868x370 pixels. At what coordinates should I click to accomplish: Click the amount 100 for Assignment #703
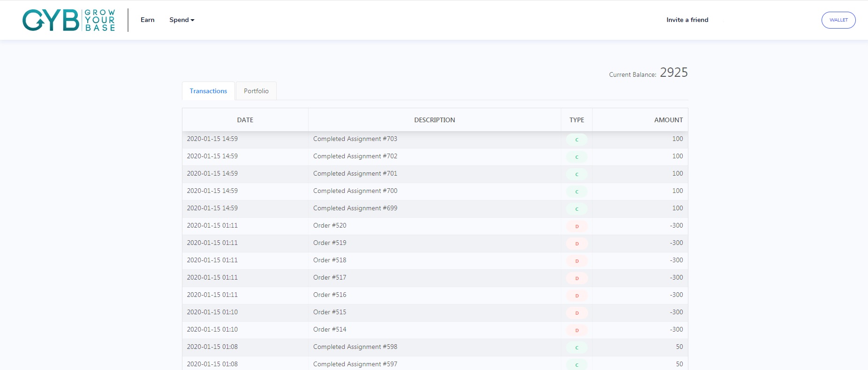(x=678, y=139)
